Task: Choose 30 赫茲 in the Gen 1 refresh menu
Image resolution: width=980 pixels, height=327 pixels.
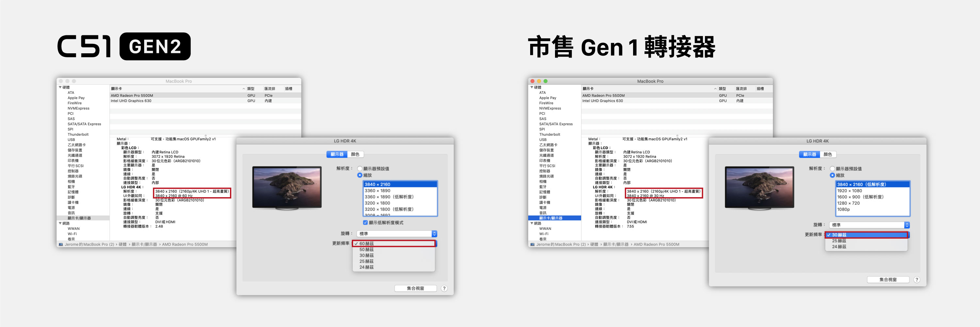Action: 866,235
